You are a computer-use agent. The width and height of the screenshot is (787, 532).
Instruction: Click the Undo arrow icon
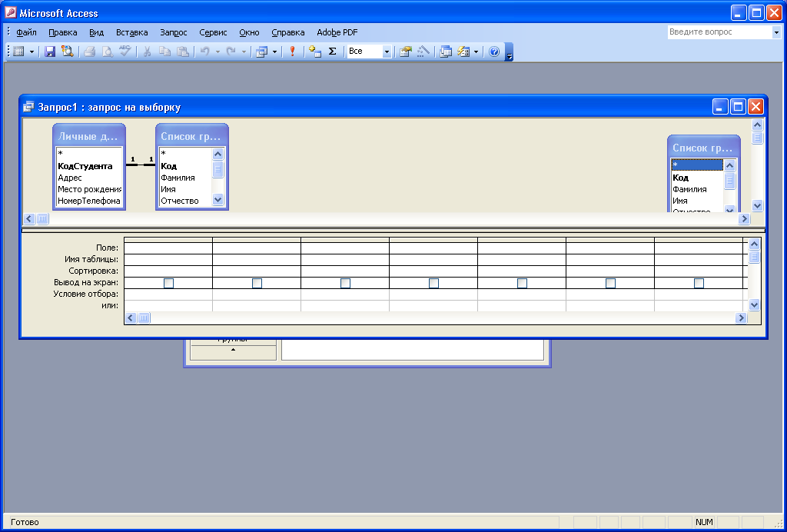click(204, 52)
